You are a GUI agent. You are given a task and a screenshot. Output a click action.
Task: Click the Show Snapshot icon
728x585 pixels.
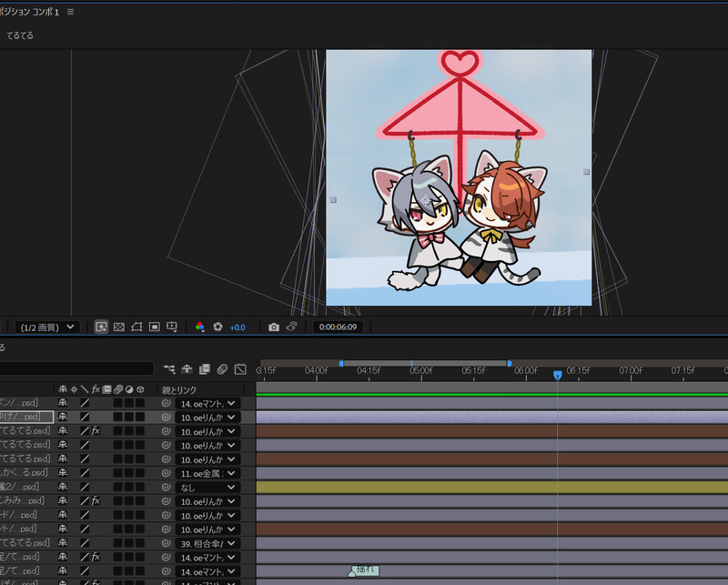291,327
